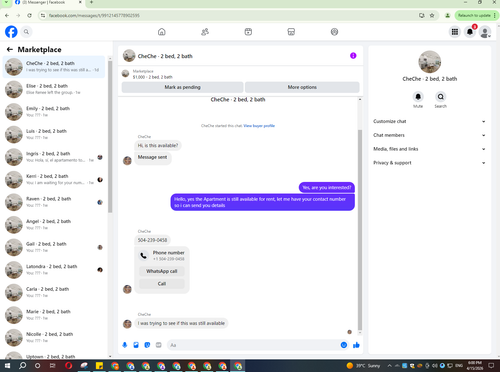The width and height of the screenshot is (500, 372).
Task: Open the Windows notification center icon
Action: coord(491,366)
